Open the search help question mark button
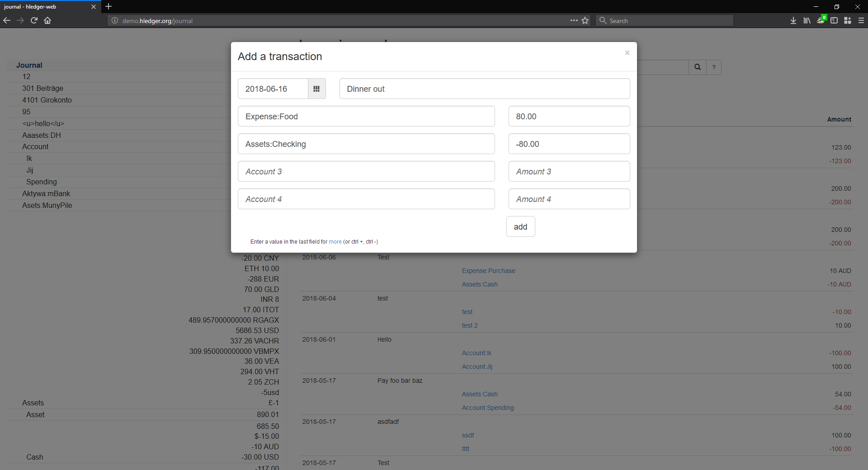Image resolution: width=868 pixels, height=470 pixels. pos(714,67)
